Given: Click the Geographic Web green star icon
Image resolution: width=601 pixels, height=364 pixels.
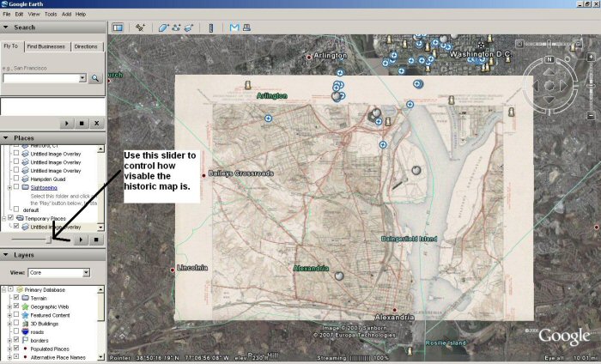Looking at the screenshot, I should point(25,306).
